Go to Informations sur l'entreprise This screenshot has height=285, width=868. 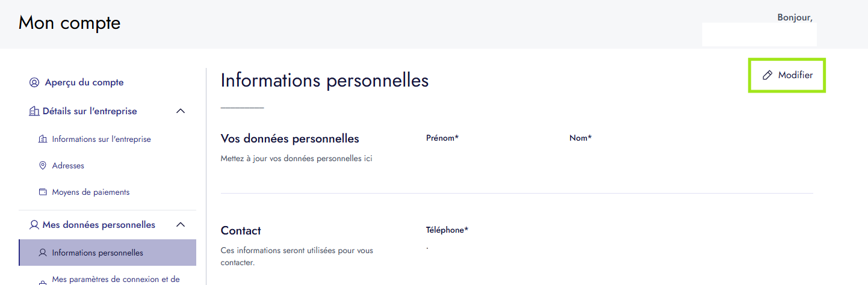[101, 139]
